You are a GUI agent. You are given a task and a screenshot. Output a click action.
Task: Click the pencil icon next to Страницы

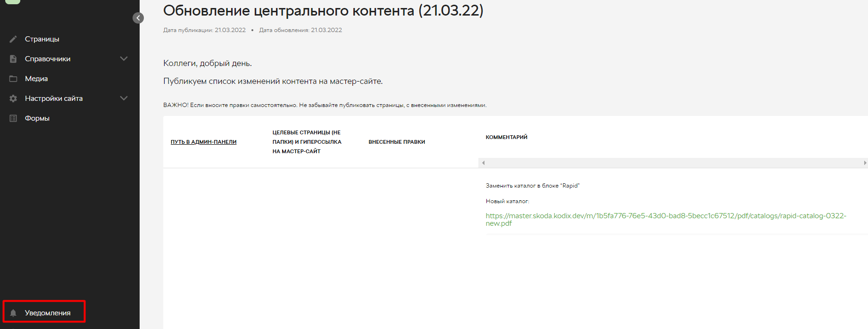[x=13, y=39]
